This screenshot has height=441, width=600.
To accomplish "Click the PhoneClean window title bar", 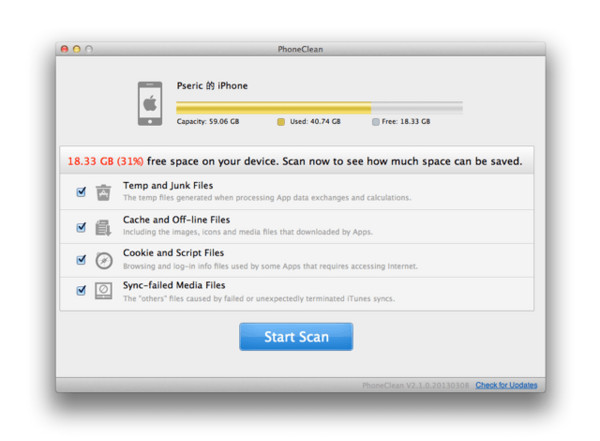I will (x=300, y=48).
